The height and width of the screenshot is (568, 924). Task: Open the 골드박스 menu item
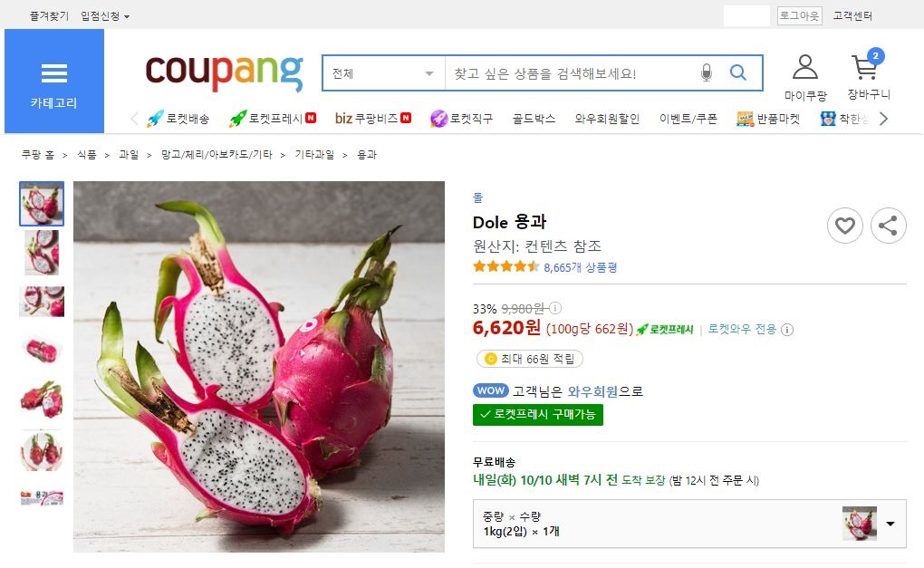(534, 119)
